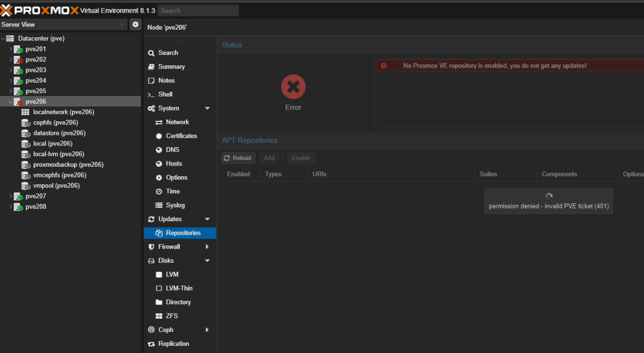
Task: Open the ZFS disks page
Action: (180, 316)
